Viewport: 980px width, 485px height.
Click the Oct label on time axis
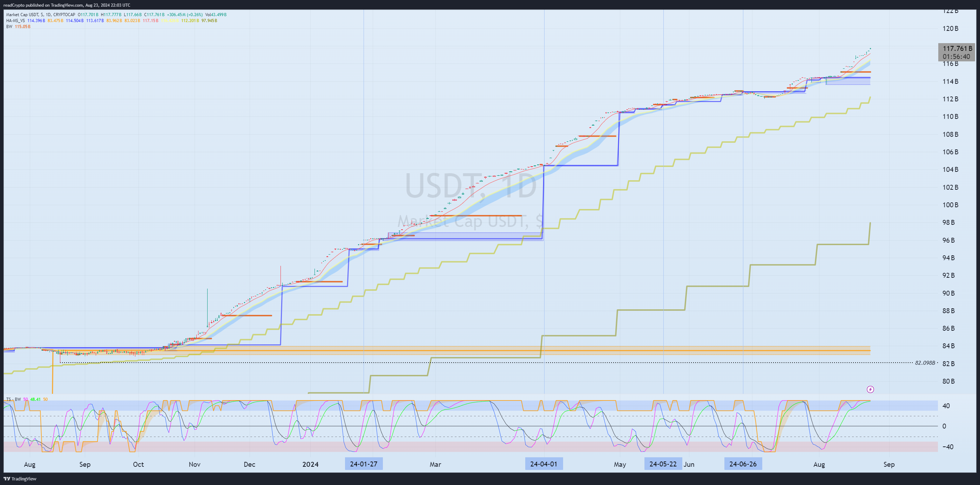coord(138,464)
